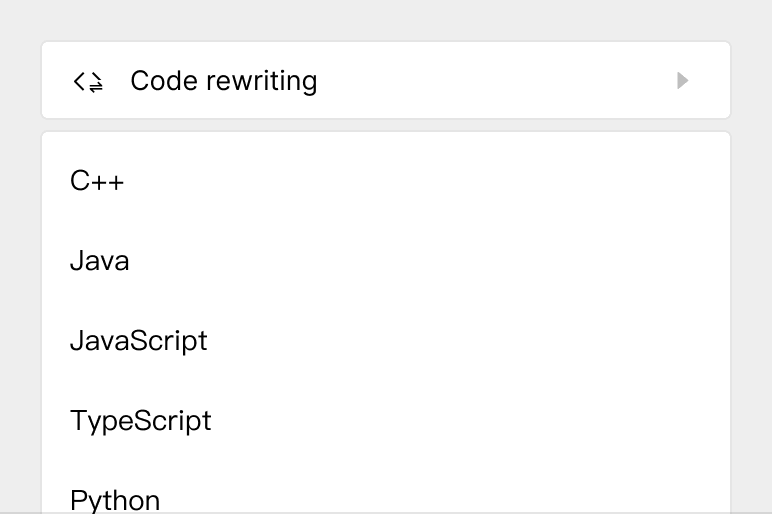Click the code rewriting angle-bracket icon
The height and width of the screenshot is (514, 772).
tap(88, 81)
